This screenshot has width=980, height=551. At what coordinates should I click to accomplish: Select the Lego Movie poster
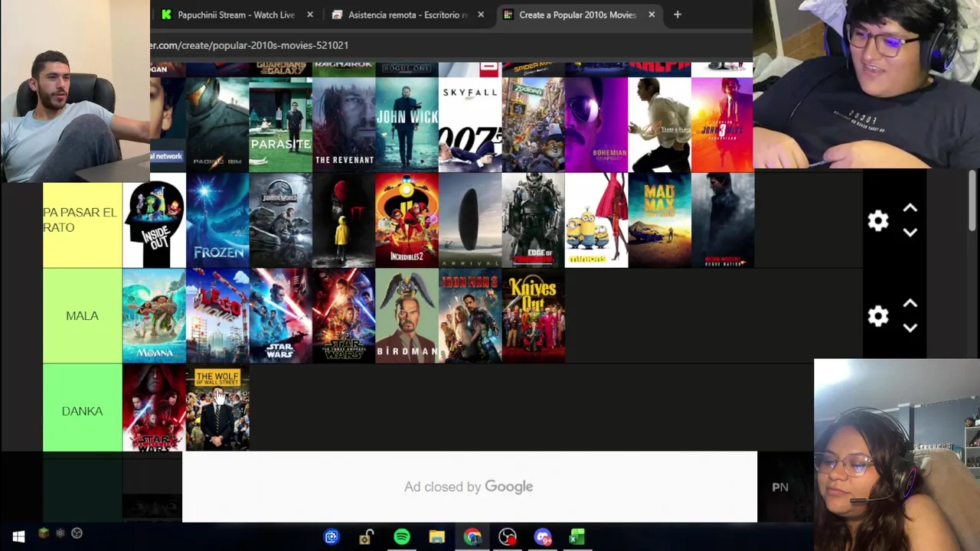(217, 315)
